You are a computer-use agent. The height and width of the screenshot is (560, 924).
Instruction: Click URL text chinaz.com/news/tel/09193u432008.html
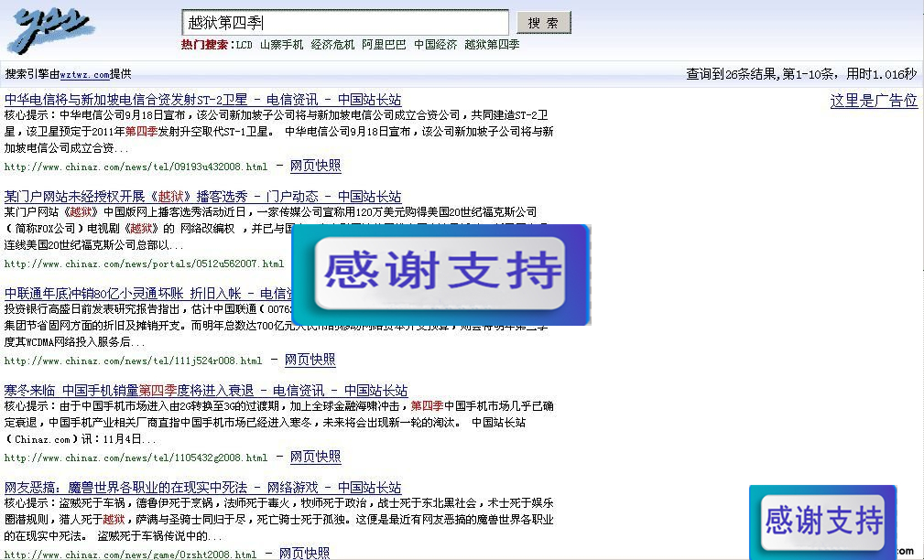pos(136,167)
